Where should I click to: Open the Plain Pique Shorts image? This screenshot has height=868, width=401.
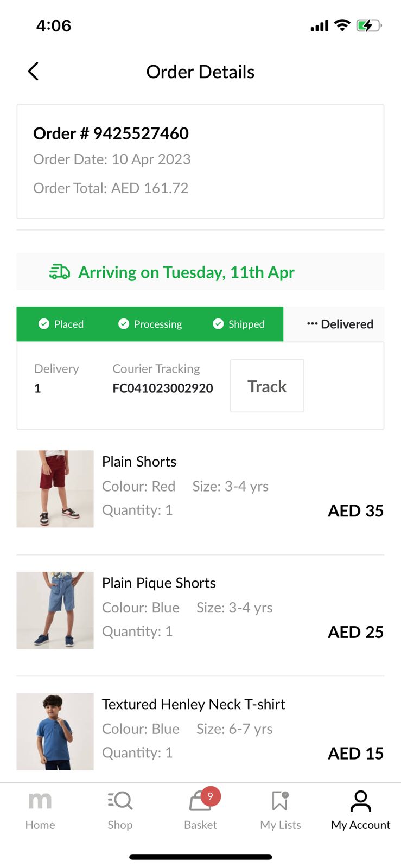[55, 610]
